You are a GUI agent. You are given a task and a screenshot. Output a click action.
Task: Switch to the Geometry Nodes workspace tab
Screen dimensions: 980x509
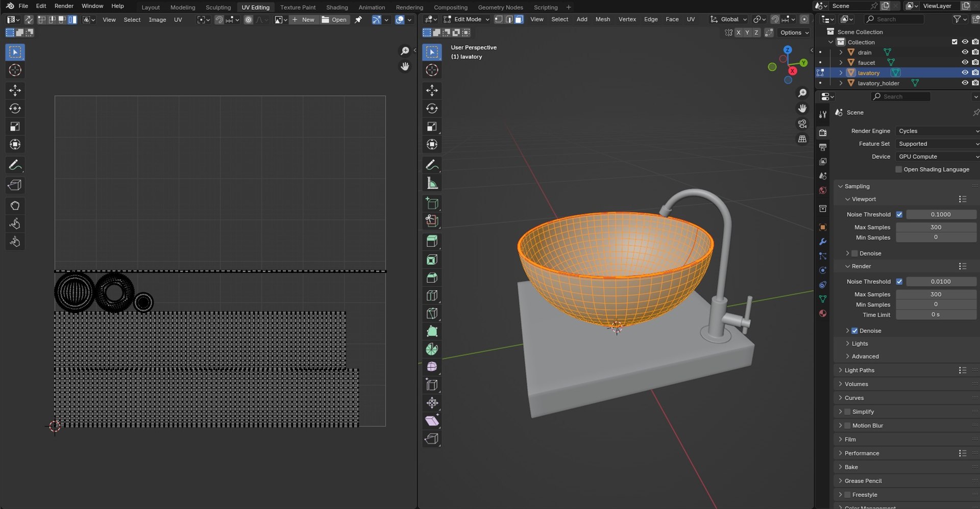pyautogui.click(x=500, y=7)
